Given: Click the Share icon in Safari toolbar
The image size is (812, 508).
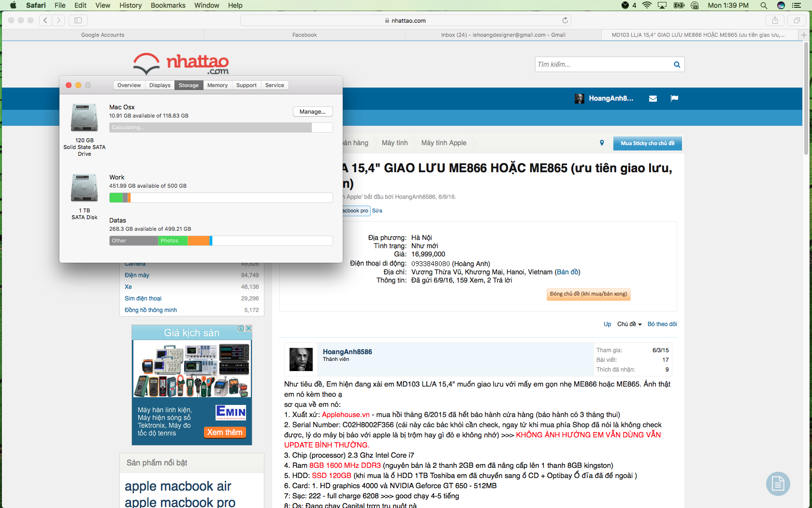Looking at the screenshot, I should pos(775,20).
